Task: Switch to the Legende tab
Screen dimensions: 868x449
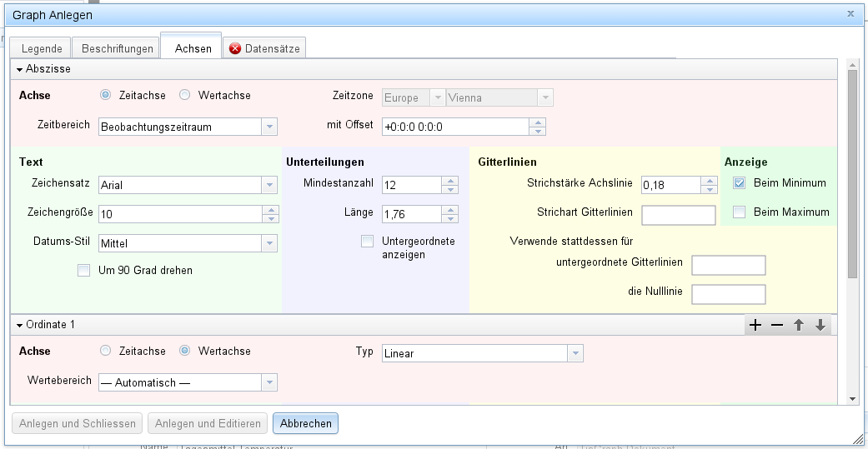Action: coord(42,48)
